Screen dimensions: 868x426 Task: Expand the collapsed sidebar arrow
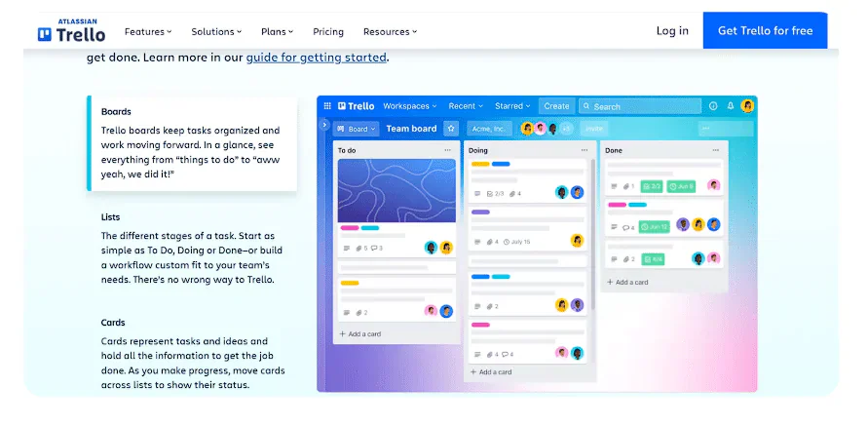pyautogui.click(x=325, y=125)
